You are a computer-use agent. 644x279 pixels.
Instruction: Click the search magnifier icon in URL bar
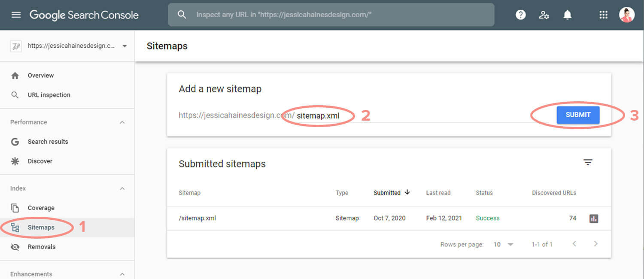(182, 15)
